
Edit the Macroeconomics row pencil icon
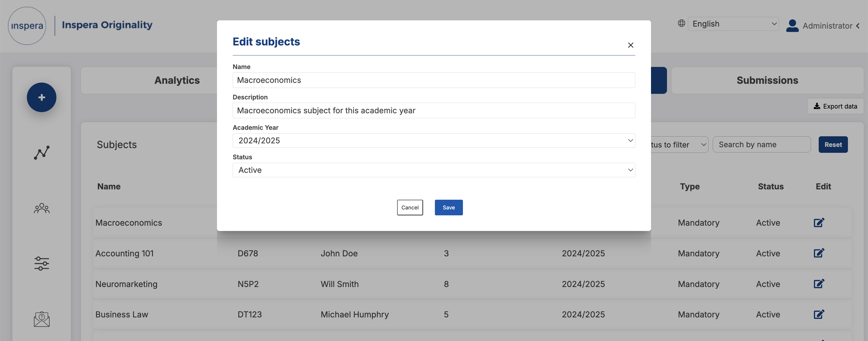point(819,222)
